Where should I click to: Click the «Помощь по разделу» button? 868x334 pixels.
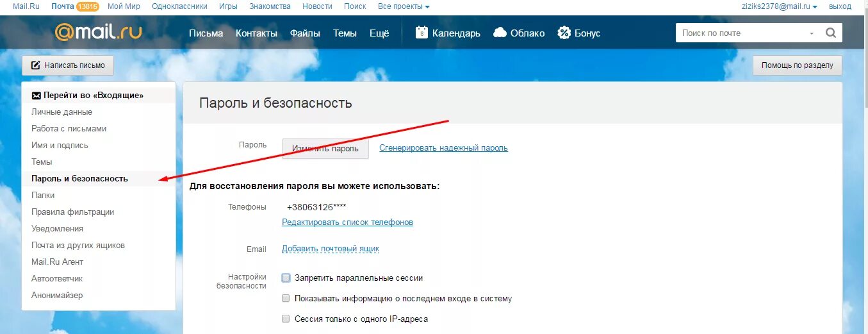798,65
